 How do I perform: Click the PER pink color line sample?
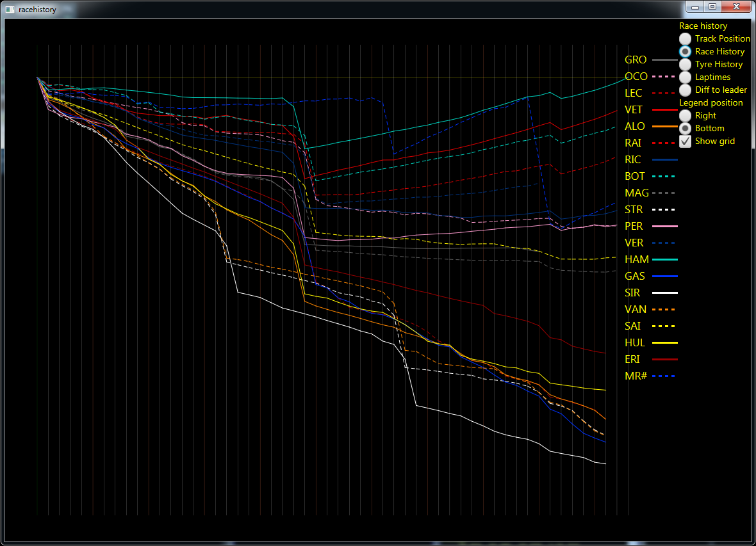coord(664,226)
